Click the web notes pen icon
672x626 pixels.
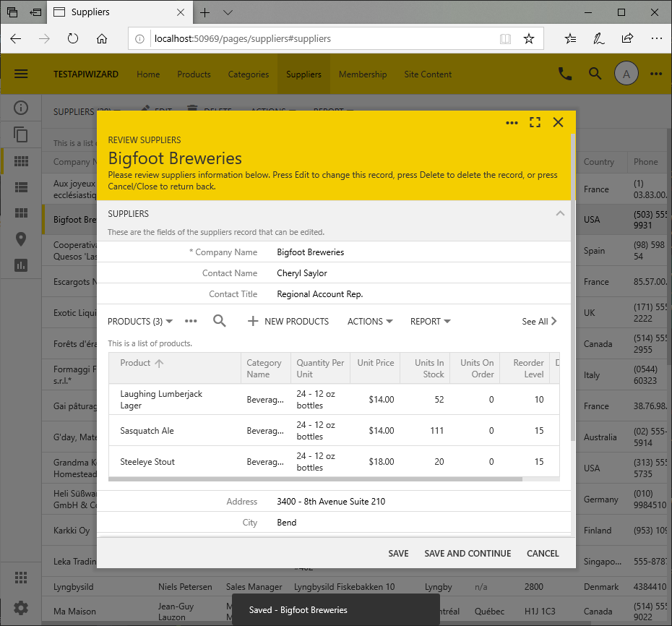click(x=599, y=38)
